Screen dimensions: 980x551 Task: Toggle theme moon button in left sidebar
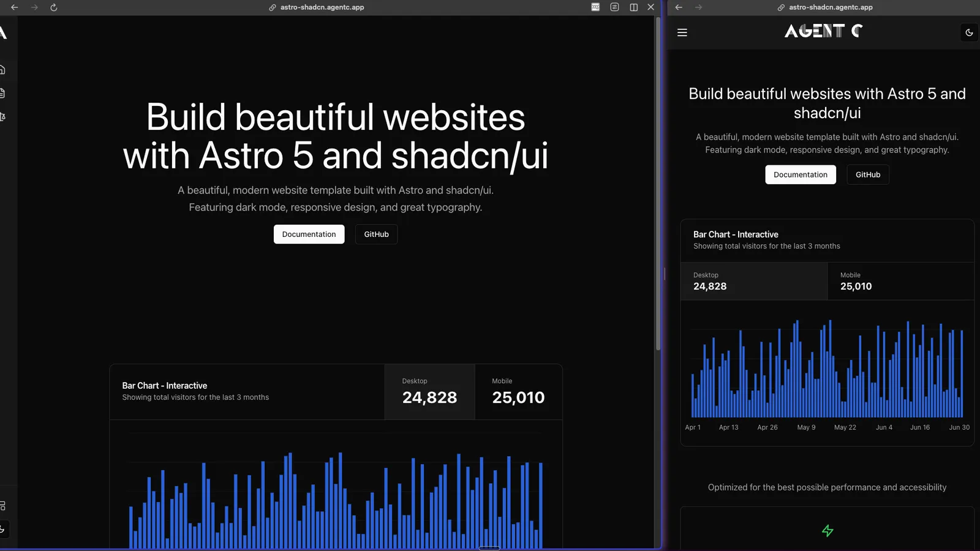click(2, 529)
